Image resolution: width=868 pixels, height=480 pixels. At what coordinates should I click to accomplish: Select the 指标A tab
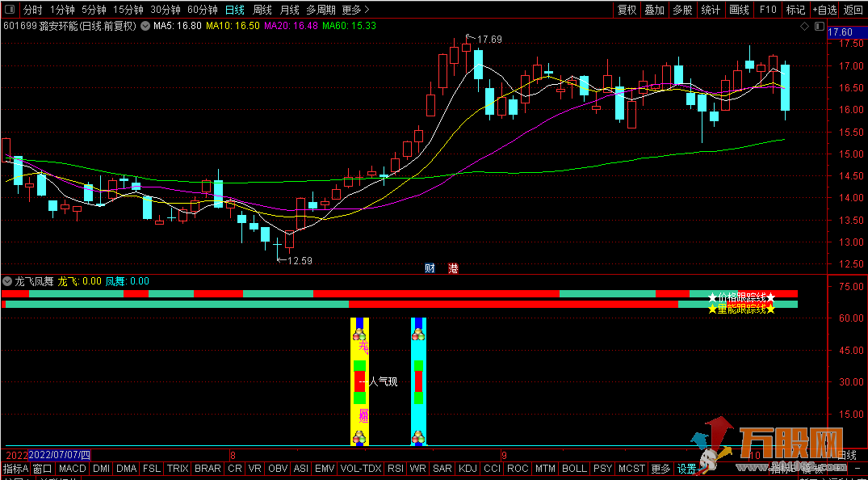[x=15, y=469]
